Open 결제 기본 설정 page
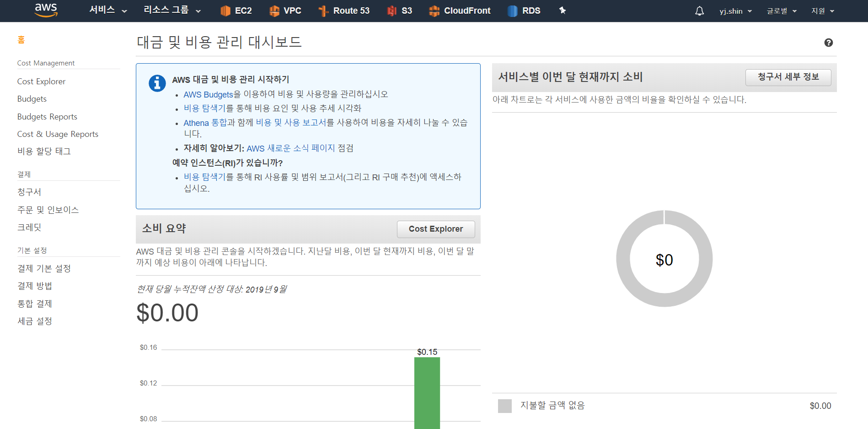 [x=44, y=268]
